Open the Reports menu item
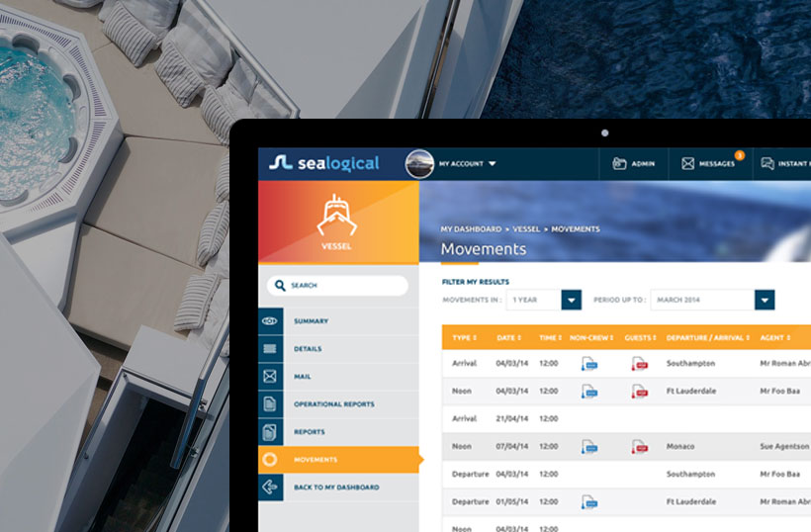811x532 pixels. point(310,432)
